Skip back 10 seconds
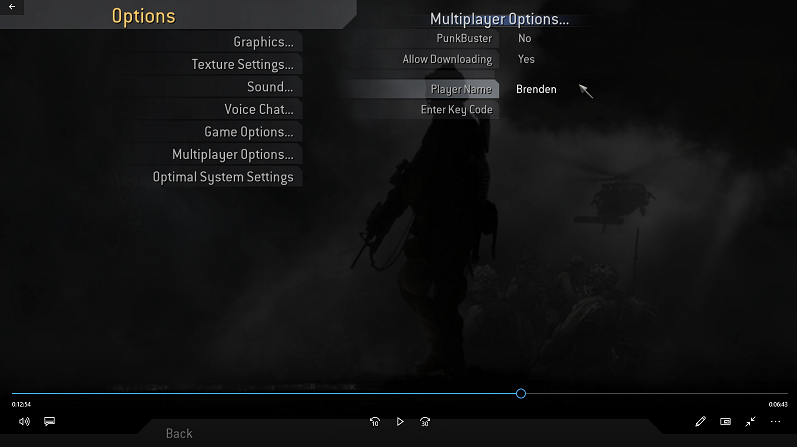The height and width of the screenshot is (447, 797). click(x=375, y=422)
